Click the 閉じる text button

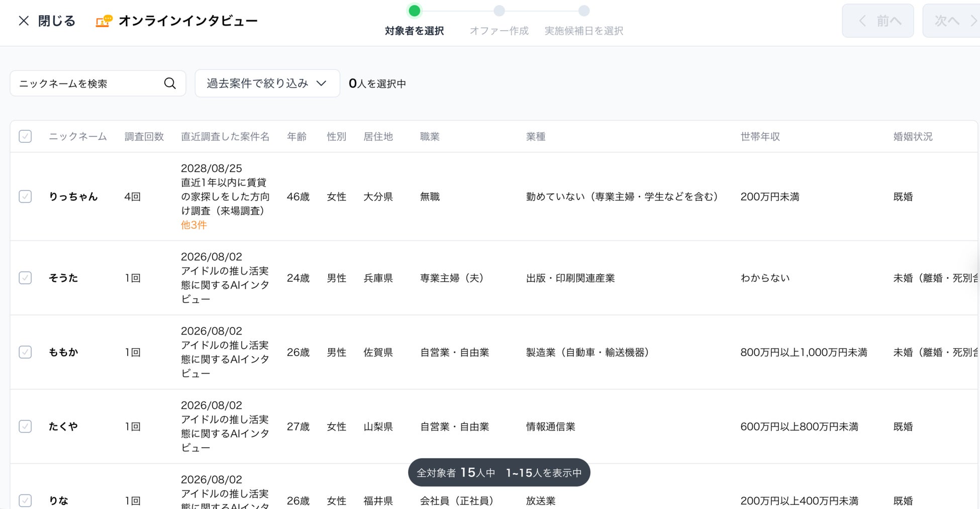(x=57, y=21)
